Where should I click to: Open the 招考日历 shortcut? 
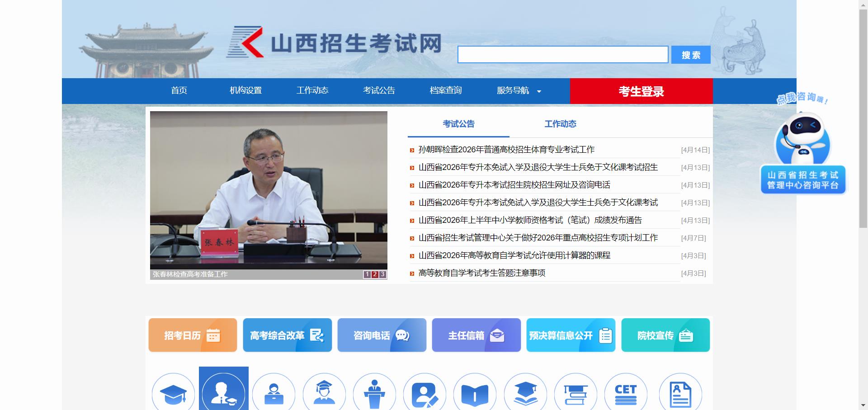pos(192,335)
